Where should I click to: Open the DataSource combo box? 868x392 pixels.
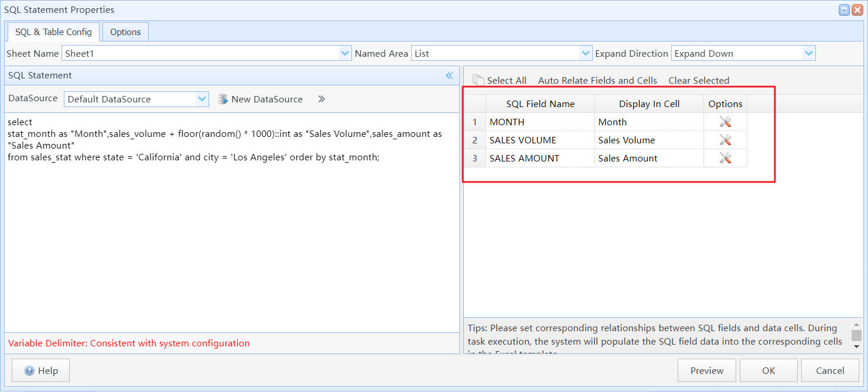[202, 99]
